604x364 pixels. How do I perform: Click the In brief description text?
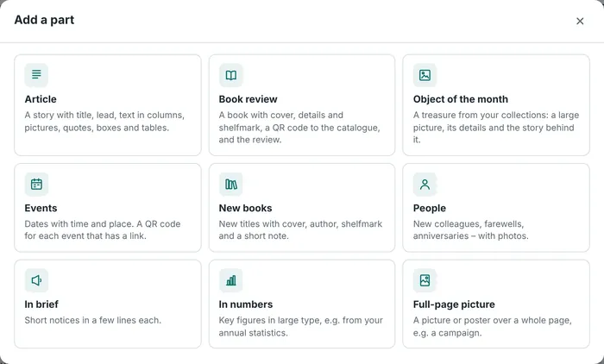tap(93, 320)
